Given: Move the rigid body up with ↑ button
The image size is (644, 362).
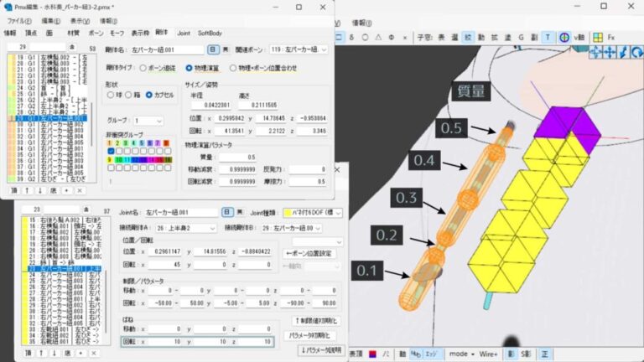Looking at the screenshot, I should pyautogui.click(x=27, y=190).
